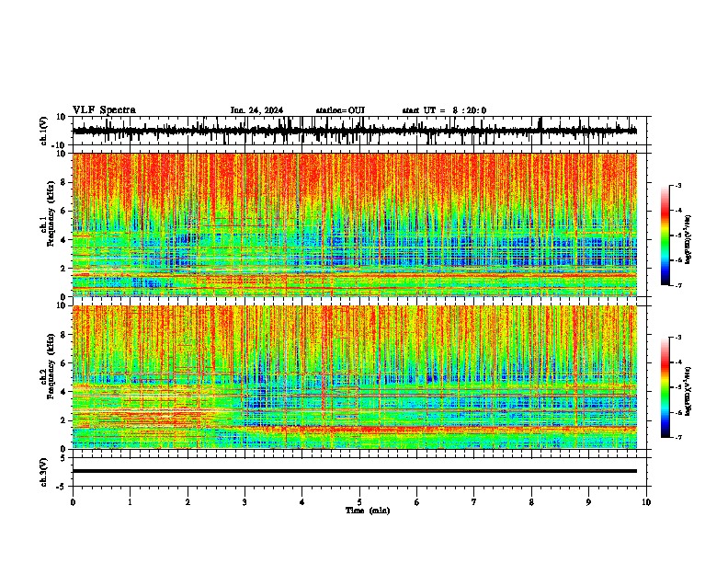Viewport: 728px width, 563px height.
Task: Click the '-3' label on ch.1 colorbar
Action: pos(678,186)
